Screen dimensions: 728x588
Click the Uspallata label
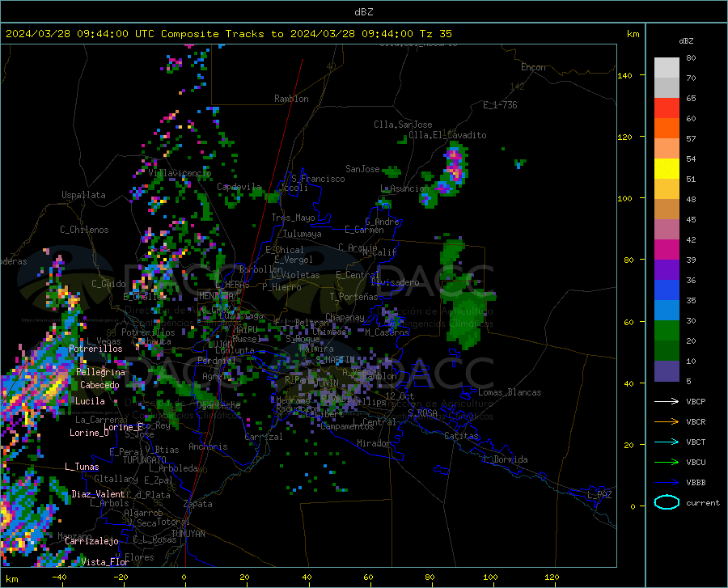(83, 195)
